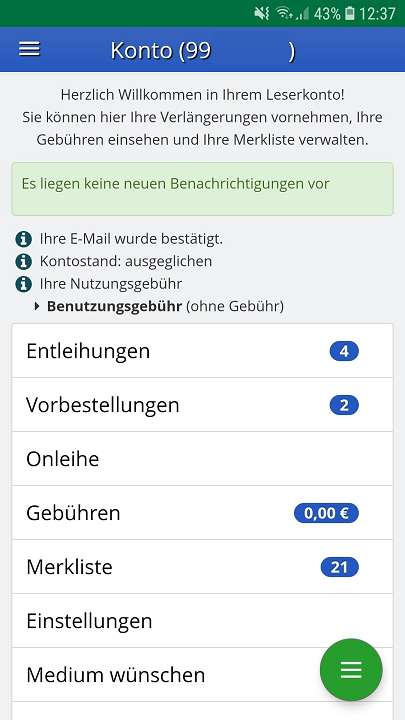Tap the muted sound status icon
Image resolution: width=405 pixels, height=720 pixels.
coord(261,14)
